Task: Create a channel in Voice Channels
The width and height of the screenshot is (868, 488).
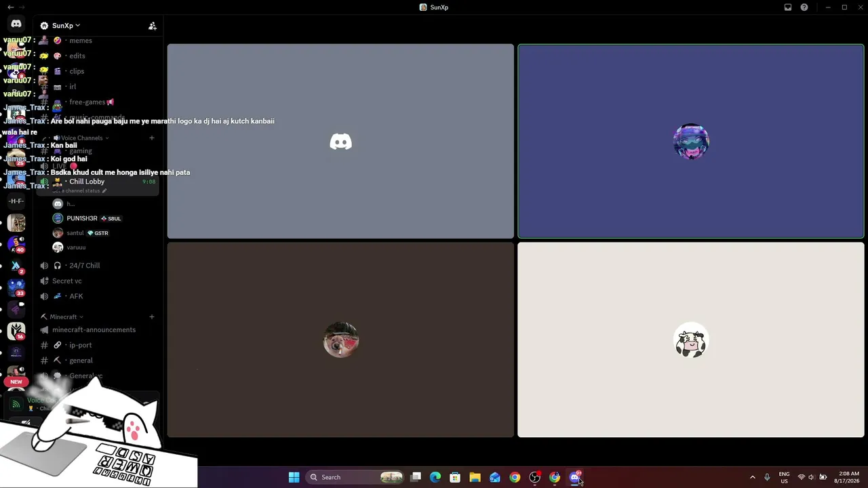Action: (x=152, y=138)
